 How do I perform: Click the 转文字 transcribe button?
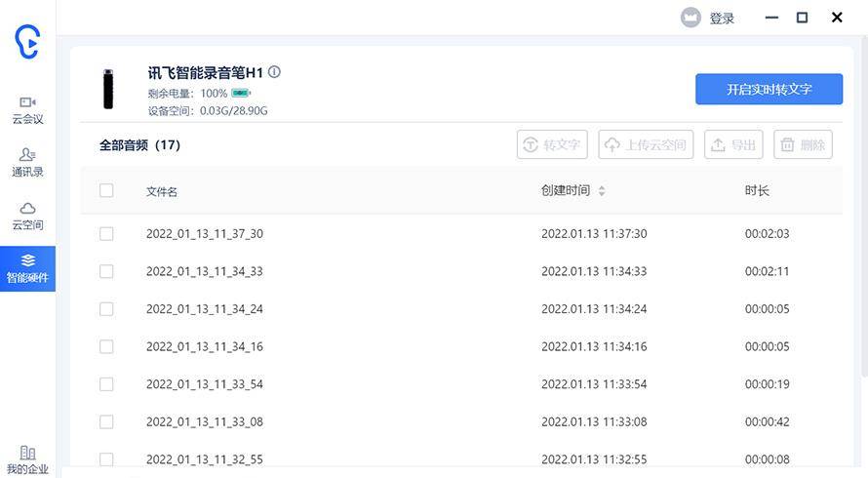point(552,144)
